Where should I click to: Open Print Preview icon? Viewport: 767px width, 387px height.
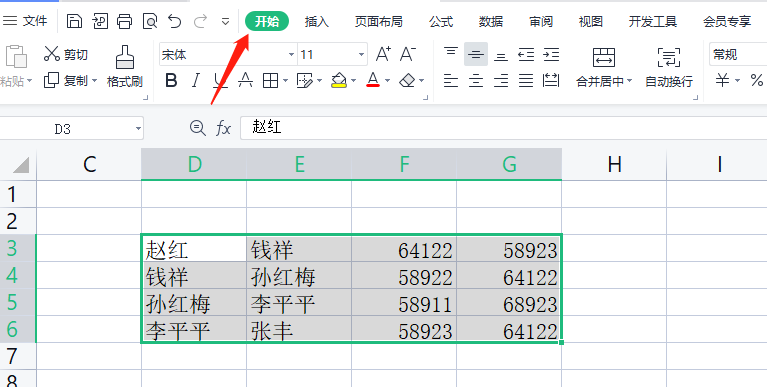[x=150, y=21]
